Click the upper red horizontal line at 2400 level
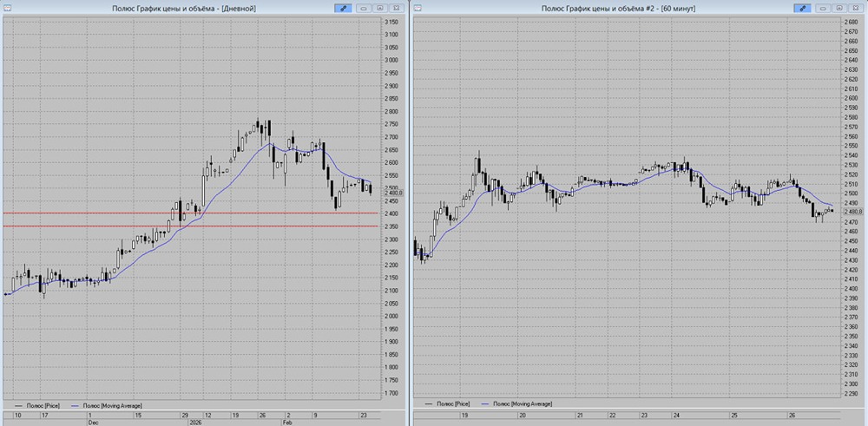Image resolution: width=868 pixels, height=426 pixels. (x=191, y=213)
